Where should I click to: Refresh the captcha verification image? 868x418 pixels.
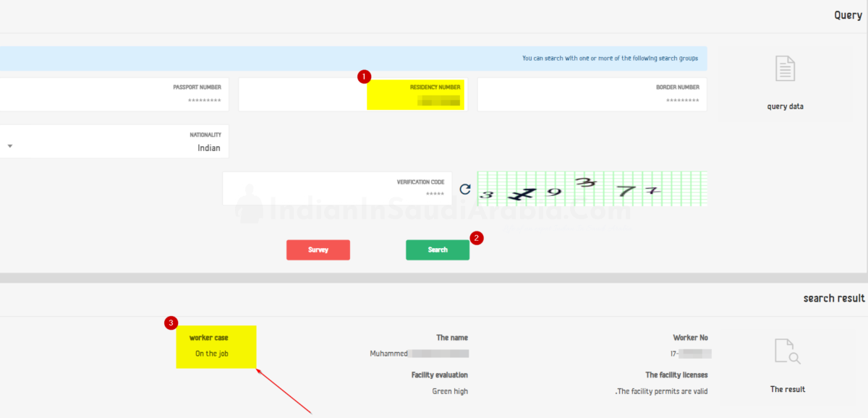coord(465,189)
